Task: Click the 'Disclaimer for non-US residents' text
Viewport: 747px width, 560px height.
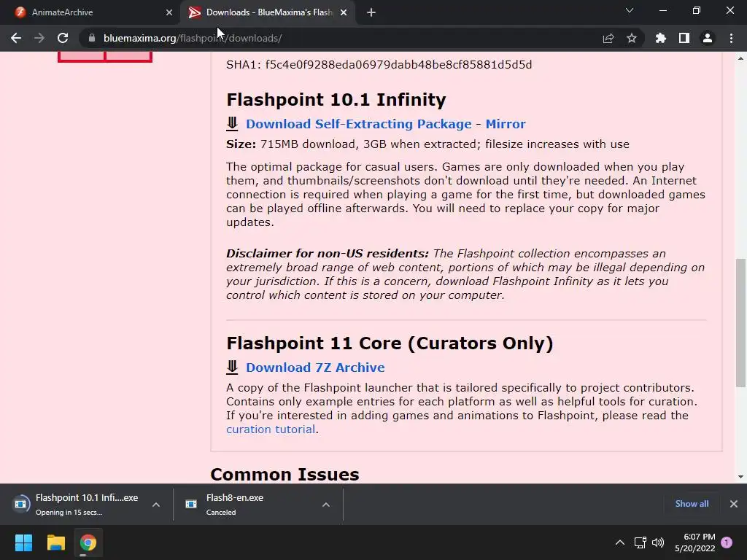Action: tap(328, 253)
